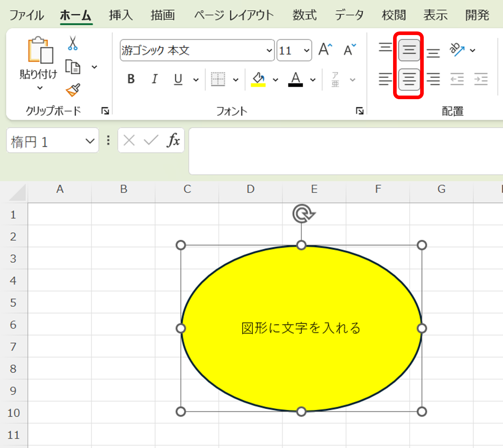
Task: Switch to the ページ レイアウト tab
Action: pos(234,15)
